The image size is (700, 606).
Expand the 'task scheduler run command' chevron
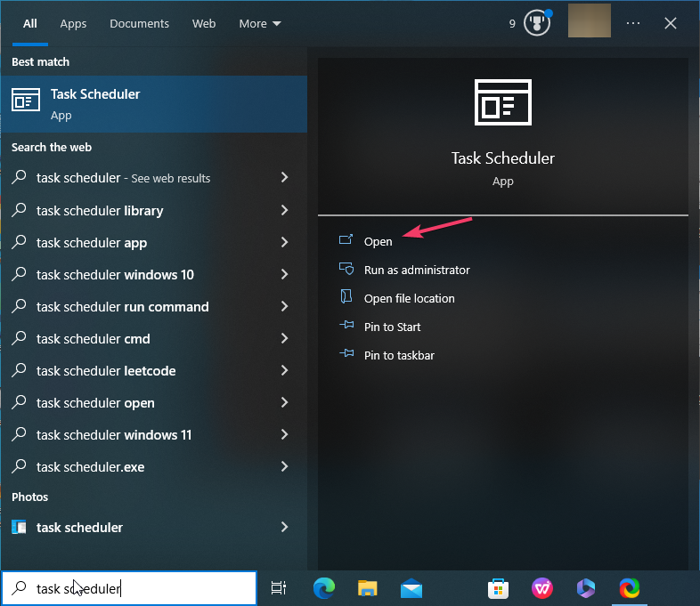284,306
